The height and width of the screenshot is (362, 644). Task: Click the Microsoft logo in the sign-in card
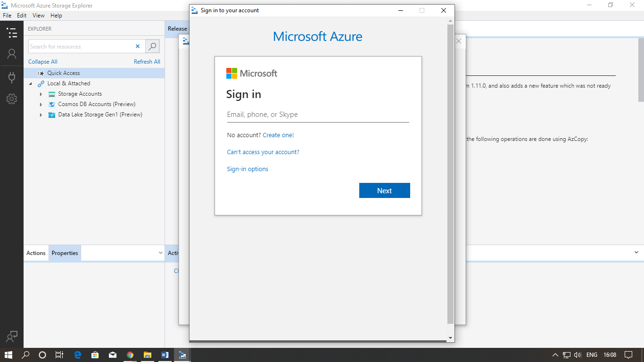point(252,73)
